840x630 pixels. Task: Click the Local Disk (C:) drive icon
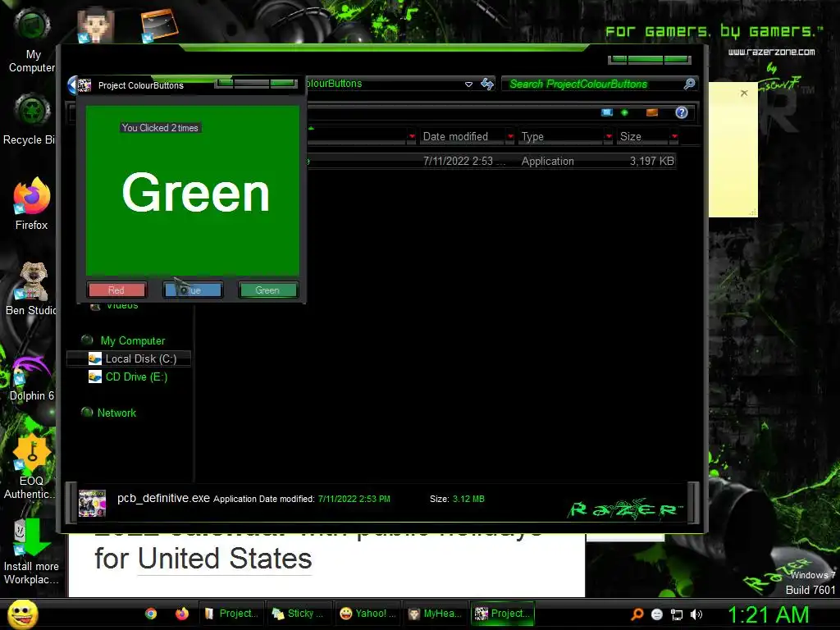[95, 359]
